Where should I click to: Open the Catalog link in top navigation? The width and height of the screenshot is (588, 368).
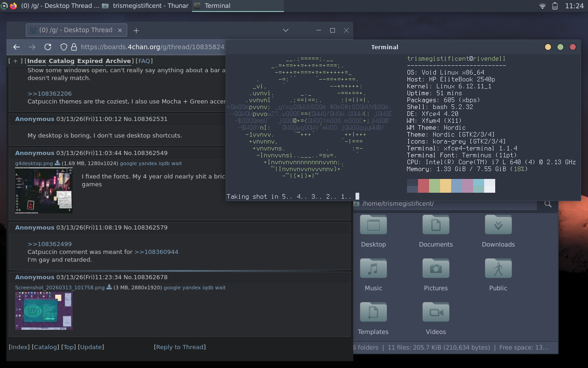[x=62, y=61]
